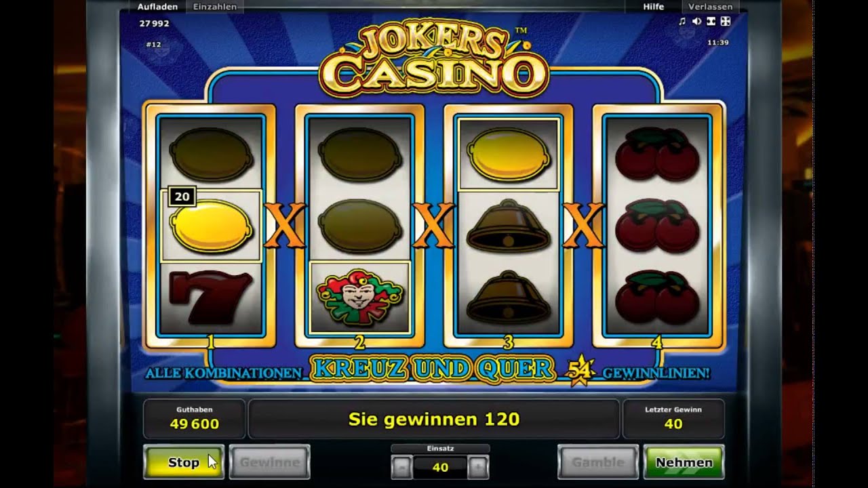Click the joker symbol on reel 2

[359, 297]
